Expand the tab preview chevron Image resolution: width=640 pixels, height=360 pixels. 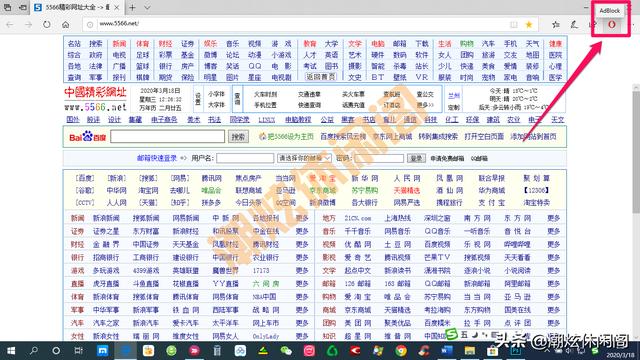click(147, 7)
